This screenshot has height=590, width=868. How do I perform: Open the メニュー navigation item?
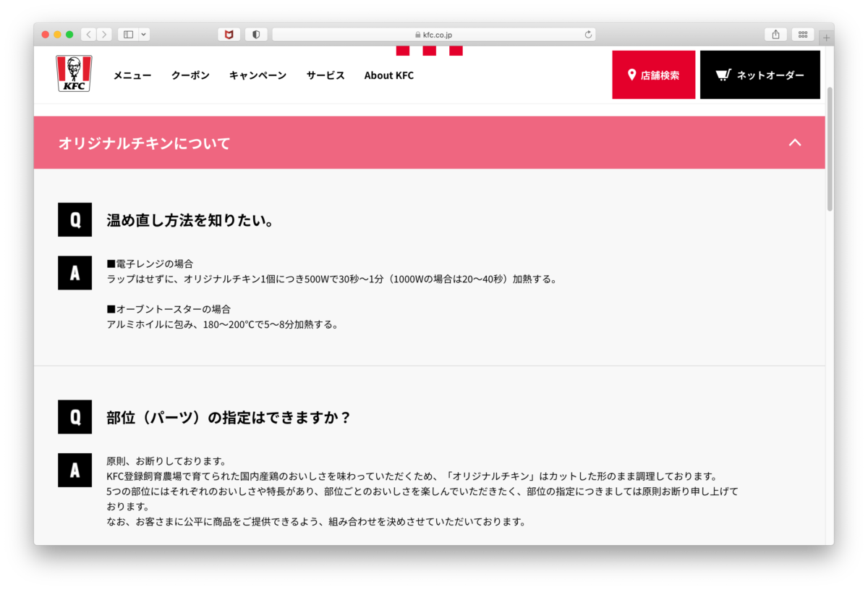click(x=132, y=75)
